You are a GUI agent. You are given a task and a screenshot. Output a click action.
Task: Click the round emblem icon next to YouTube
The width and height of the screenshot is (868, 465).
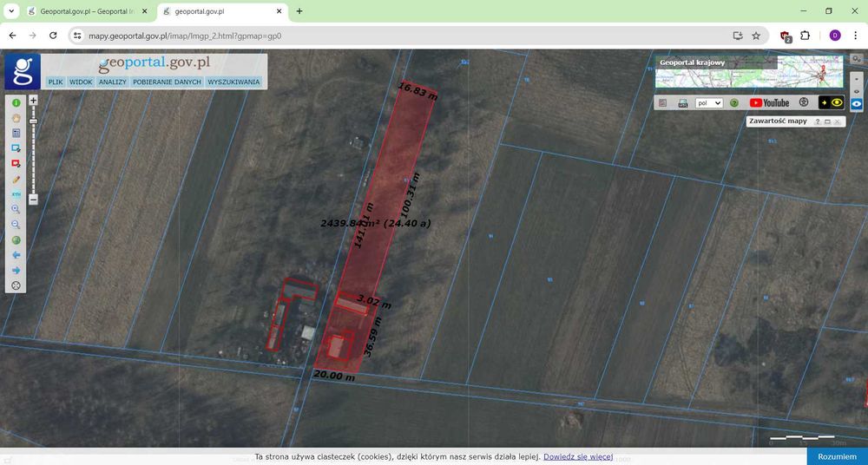(x=804, y=102)
